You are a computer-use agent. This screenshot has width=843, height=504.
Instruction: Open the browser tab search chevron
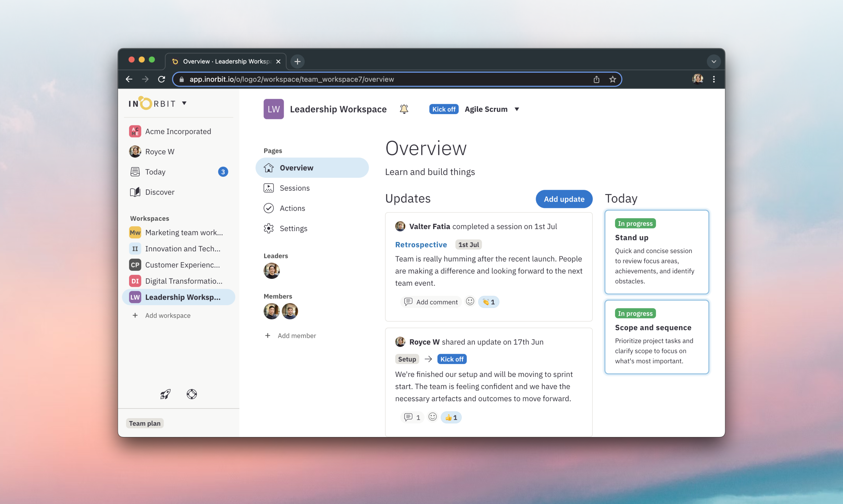pos(714,61)
